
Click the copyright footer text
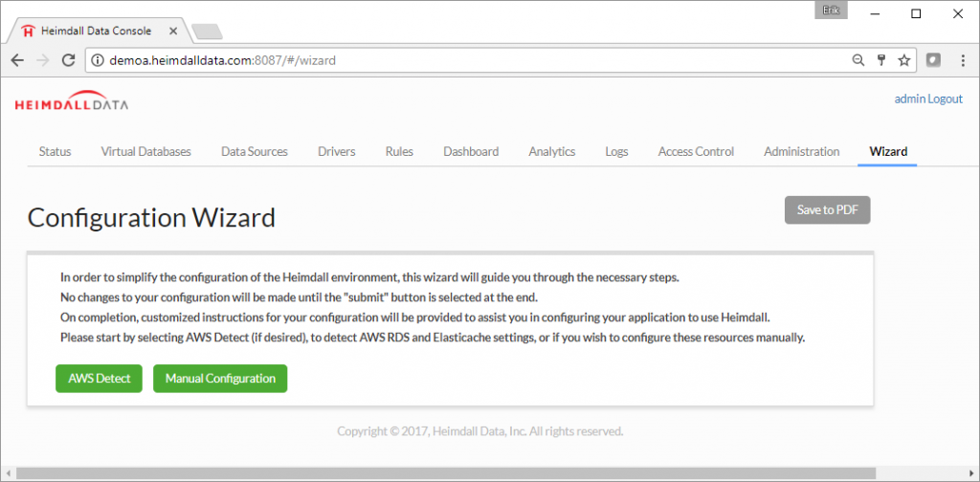coord(480,430)
